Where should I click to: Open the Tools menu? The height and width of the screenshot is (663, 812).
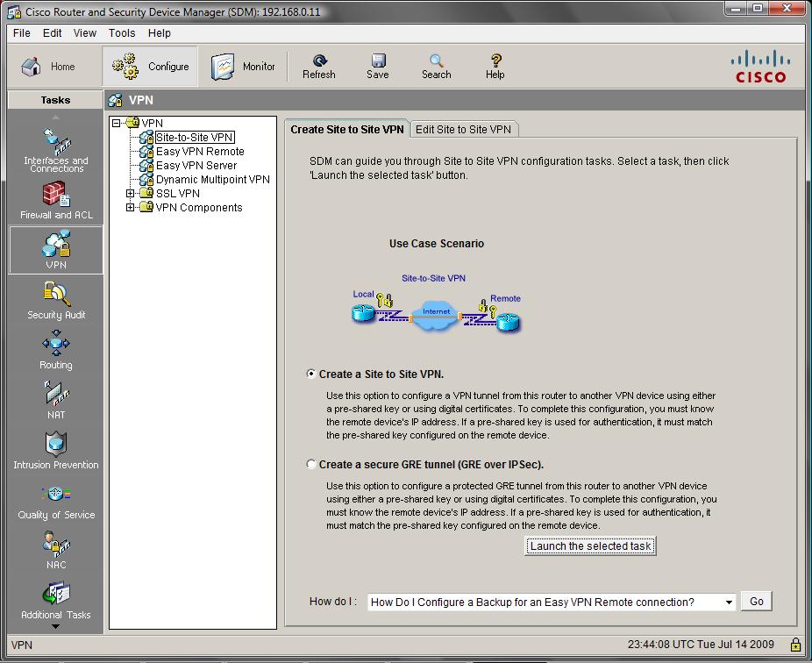(122, 33)
